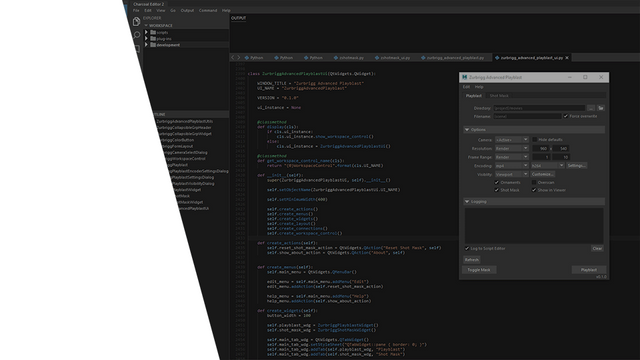Click the Playblast dialog title bar icon
Image resolution: width=640 pixels, height=360 pixels.
464,77
